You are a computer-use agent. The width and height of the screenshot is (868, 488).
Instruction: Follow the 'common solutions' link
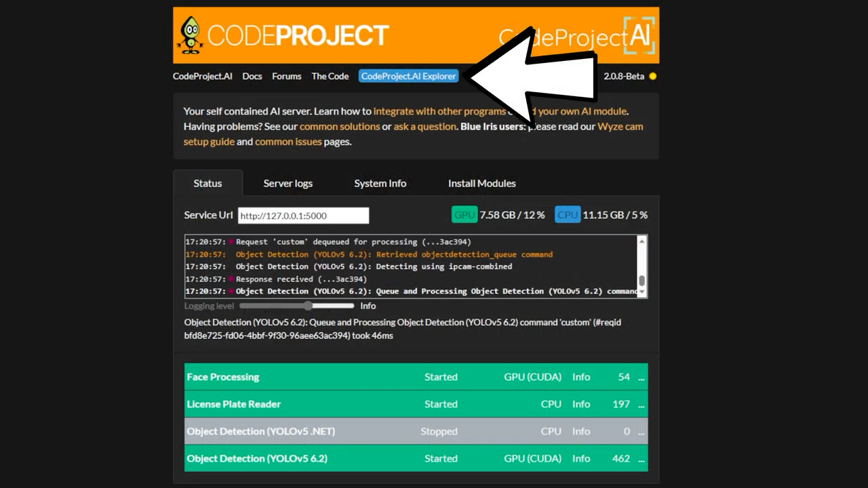coord(340,126)
